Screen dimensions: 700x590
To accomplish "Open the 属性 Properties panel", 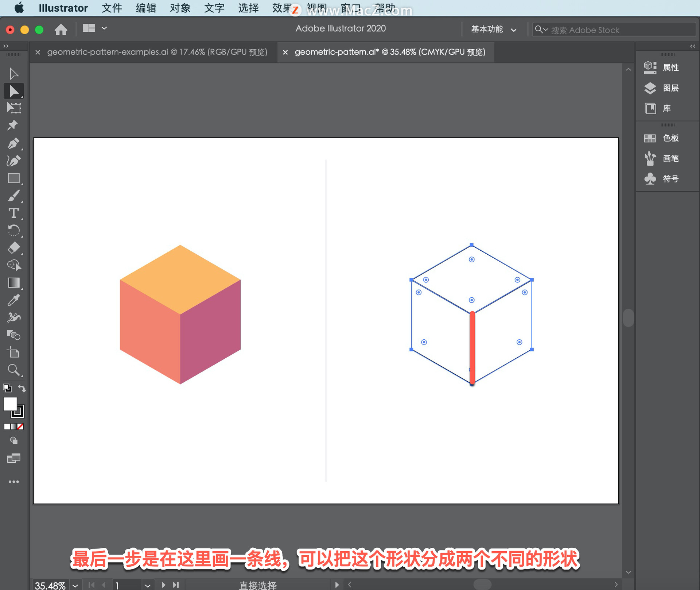I will [662, 68].
